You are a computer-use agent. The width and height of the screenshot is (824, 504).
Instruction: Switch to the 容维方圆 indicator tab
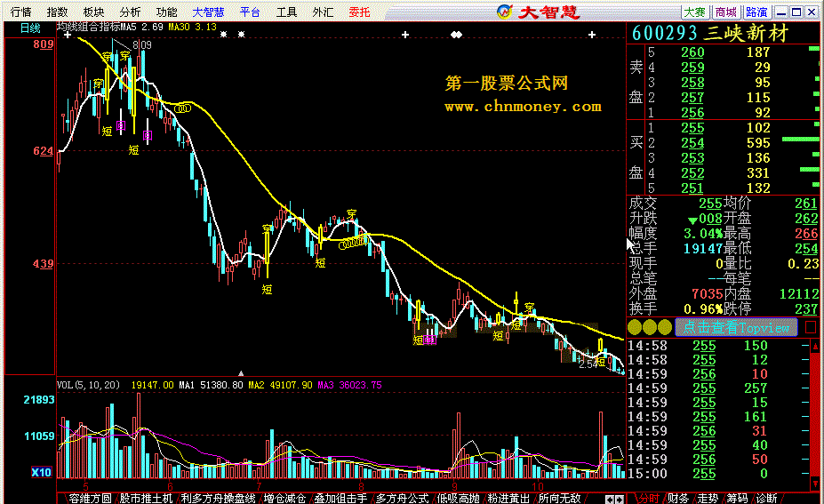(90, 498)
